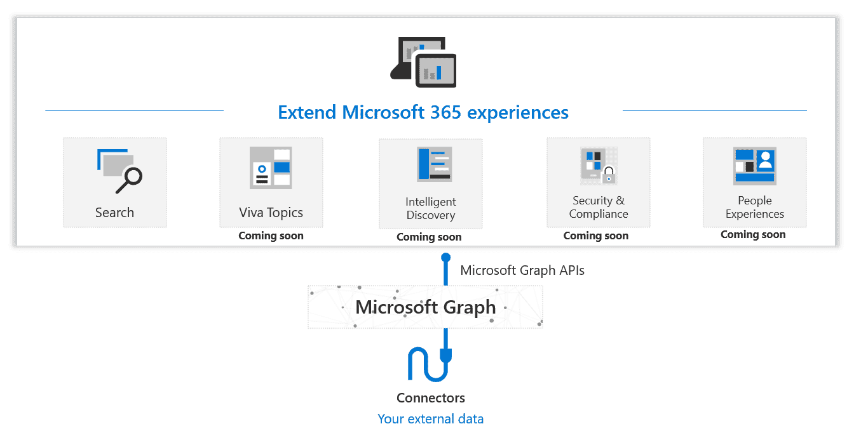This screenshot has width=868, height=438.
Task: Click the Search magnifying glass icon
Action: 120,171
